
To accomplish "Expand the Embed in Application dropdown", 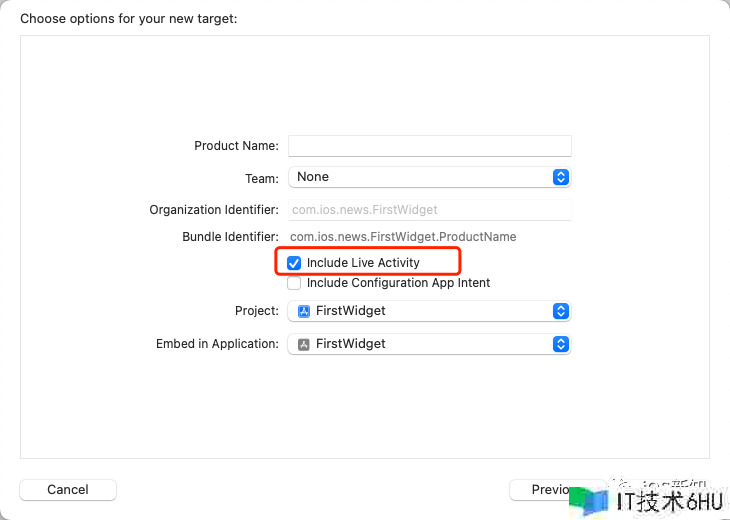I will (x=428, y=344).
